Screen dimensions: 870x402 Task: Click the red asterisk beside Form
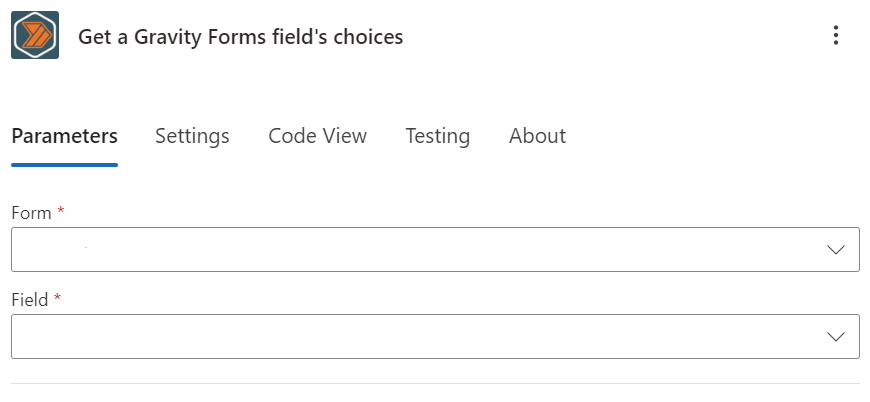(60, 211)
